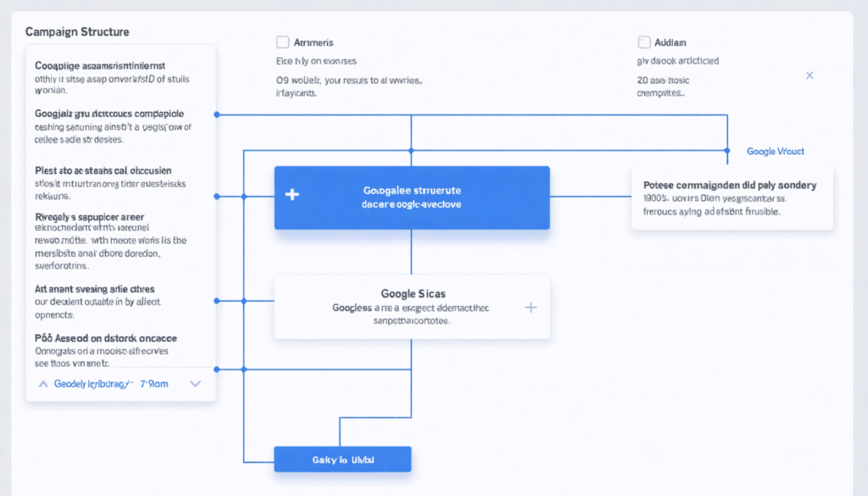Tick the Addlam checkbox
868x496 pixels.
[x=644, y=42]
